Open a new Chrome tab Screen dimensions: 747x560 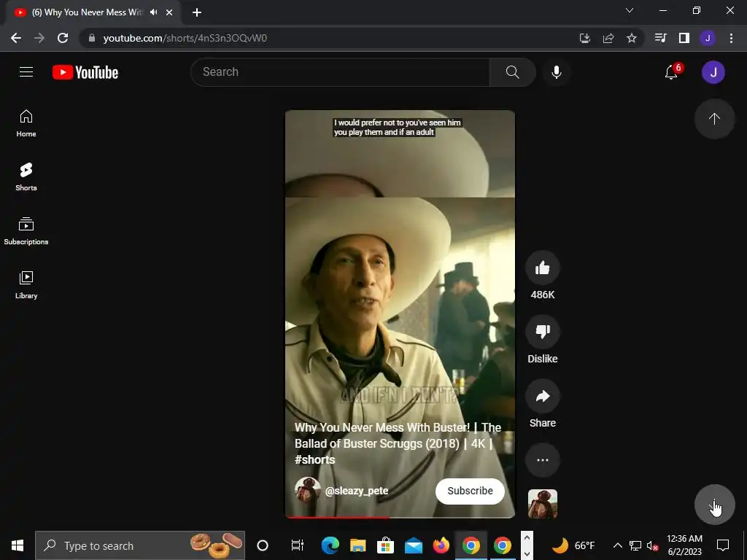[x=197, y=13]
